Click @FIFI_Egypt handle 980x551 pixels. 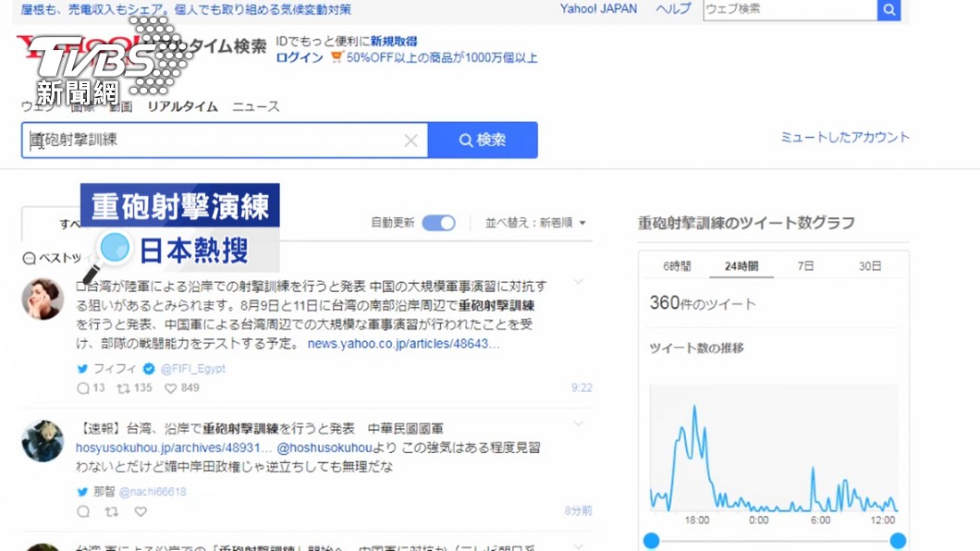coord(193,369)
